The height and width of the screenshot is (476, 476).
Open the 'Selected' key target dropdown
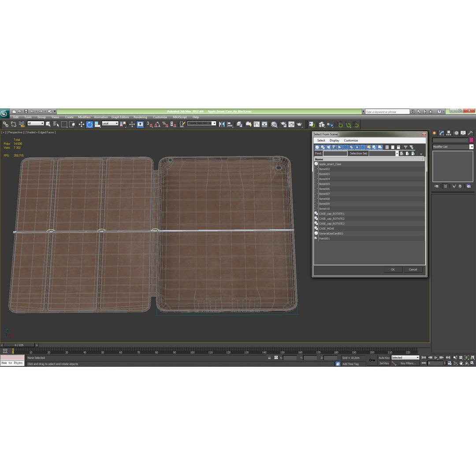(405, 357)
